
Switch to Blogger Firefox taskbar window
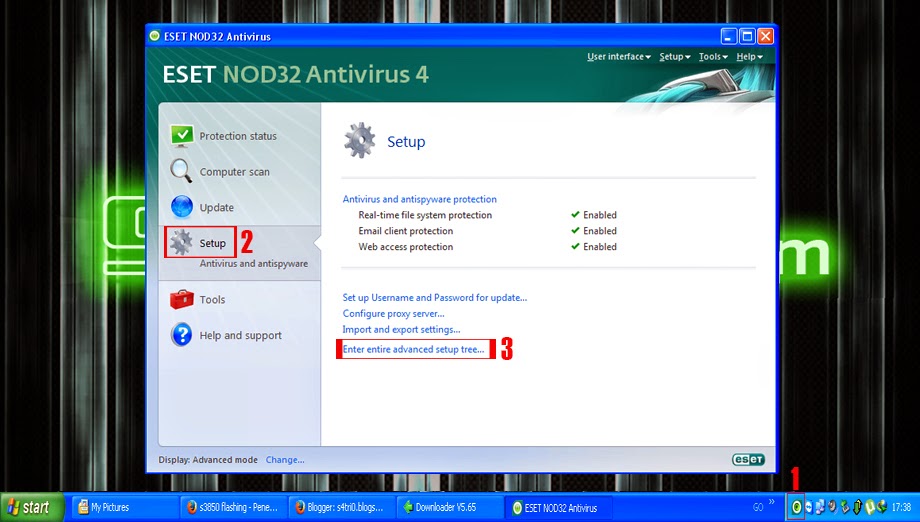point(341,507)
